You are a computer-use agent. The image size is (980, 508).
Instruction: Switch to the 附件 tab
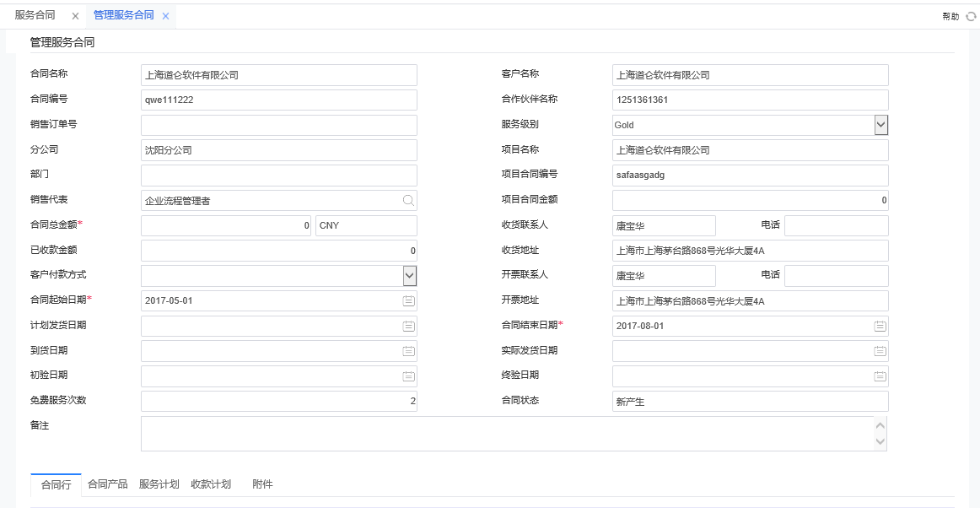(262, 484)
